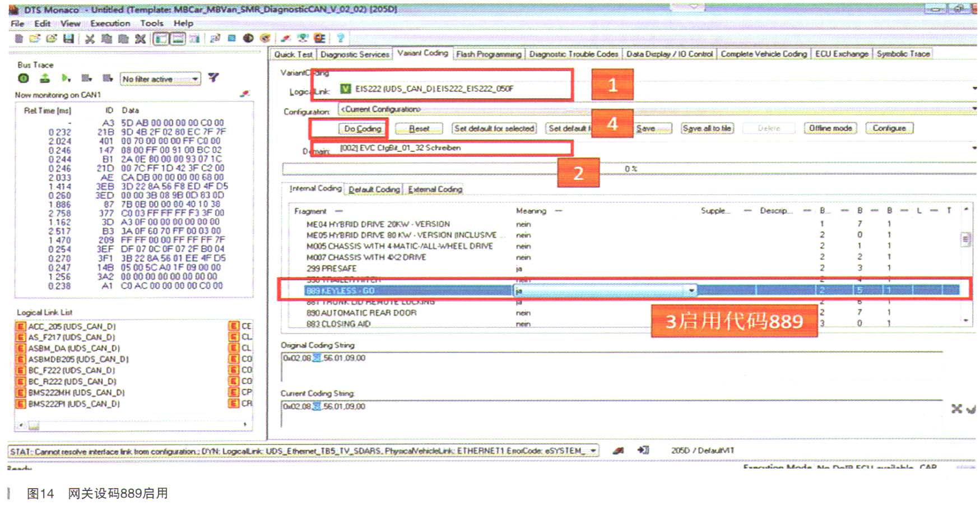
Task: Click the copy icon in toolbar
Action: 106,39
